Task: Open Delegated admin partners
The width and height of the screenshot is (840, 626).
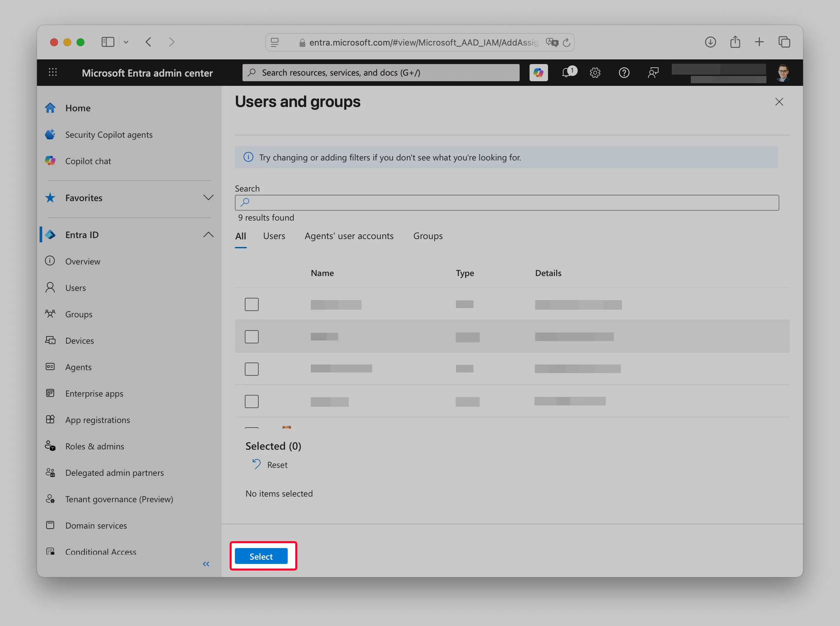Action: point(114,472)
